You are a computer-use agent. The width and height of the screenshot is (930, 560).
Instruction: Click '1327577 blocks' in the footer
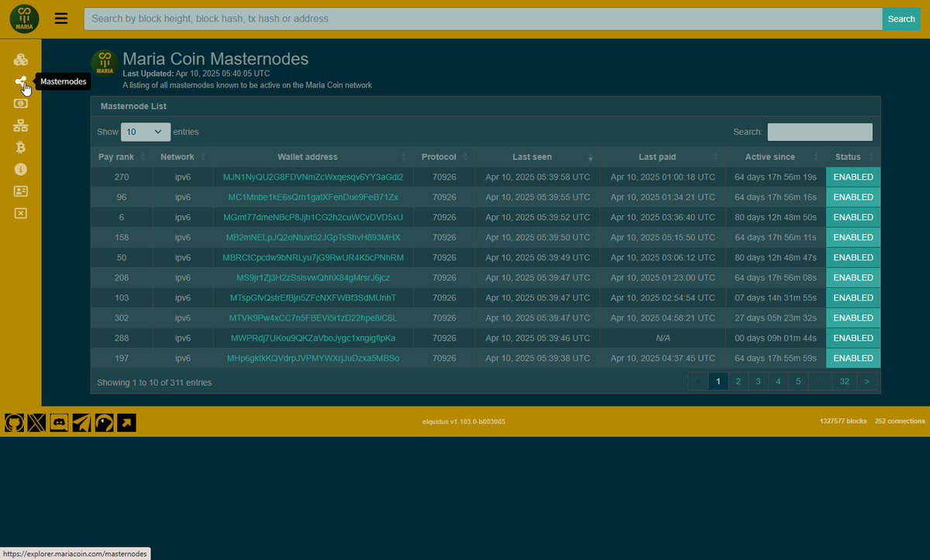(843, 421)
